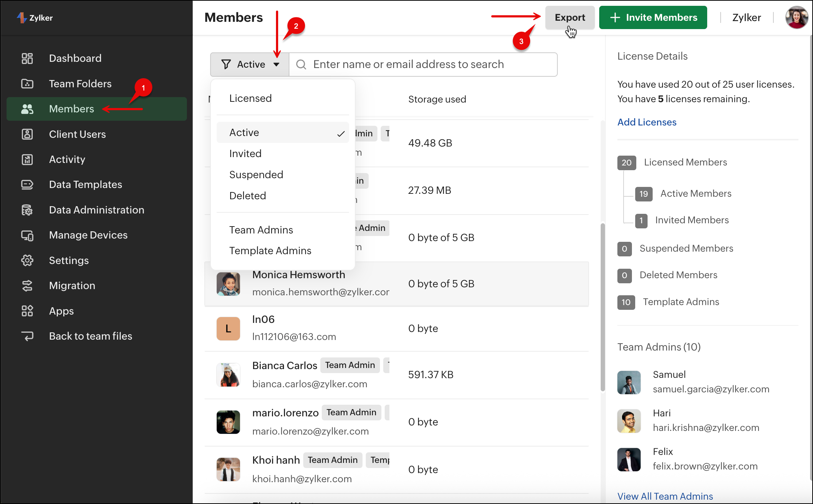Open the profile avatar at top right

tap(796, 17)
